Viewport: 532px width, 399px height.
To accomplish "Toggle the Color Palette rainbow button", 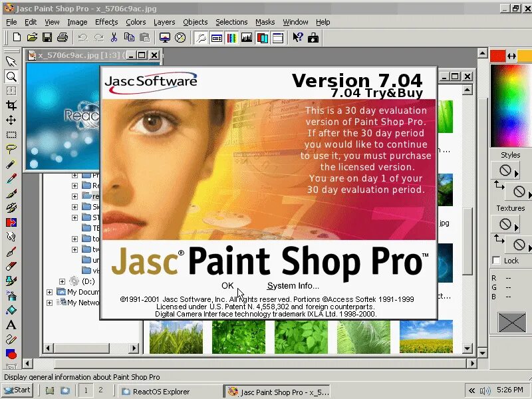I will pos(231,38).
